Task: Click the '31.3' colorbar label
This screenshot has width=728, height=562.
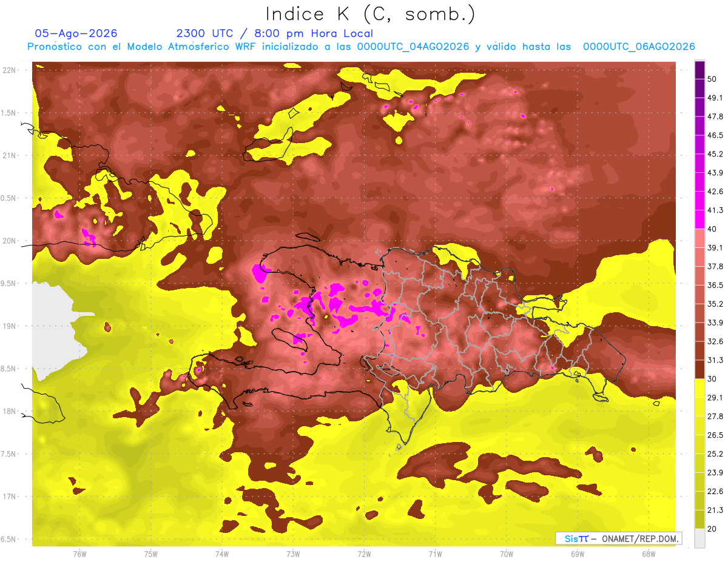Action: pyautogui.click(x=715, y=360)
